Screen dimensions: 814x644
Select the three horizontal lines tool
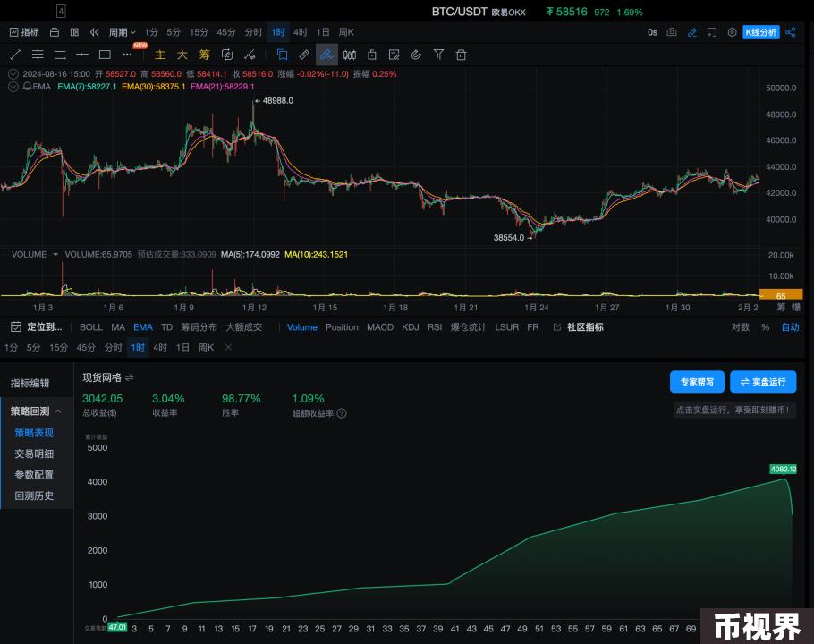[60, 55]
